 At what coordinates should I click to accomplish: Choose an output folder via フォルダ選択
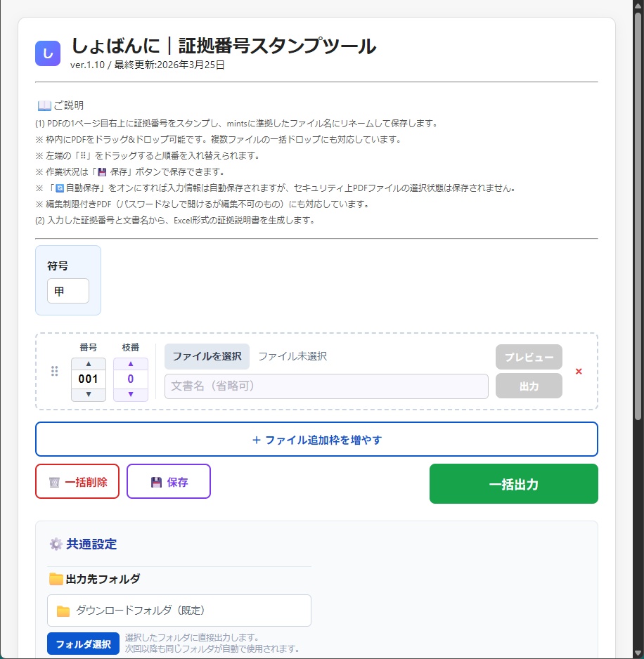pos(82,644)
